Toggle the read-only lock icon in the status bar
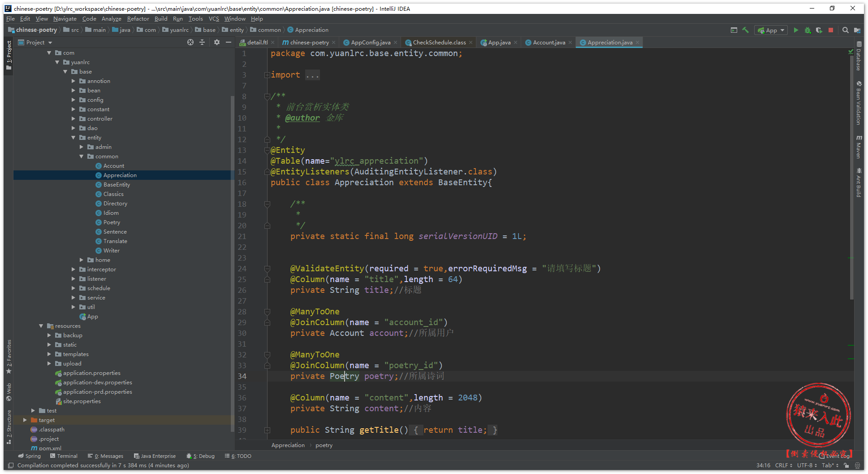 [846, 465]
